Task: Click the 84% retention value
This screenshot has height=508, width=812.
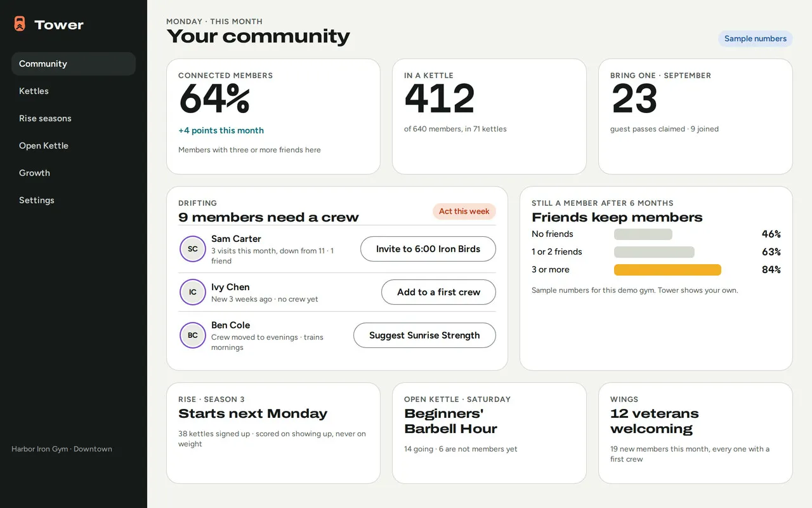Action: coord(771,270)
